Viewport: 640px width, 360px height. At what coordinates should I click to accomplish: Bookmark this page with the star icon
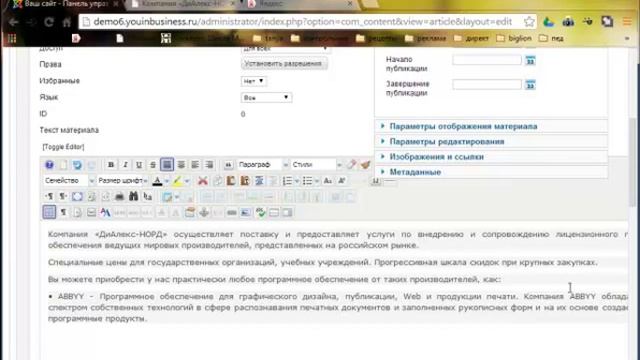pyautogui.click(x=529, y=22)
